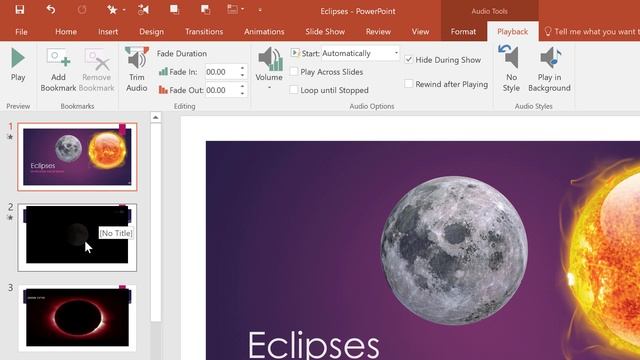
Task: Click the Undo arrow icon
Action: [x=51, y=9]
